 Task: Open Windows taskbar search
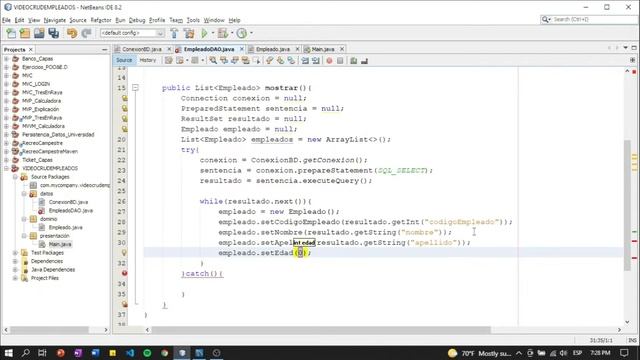coord(25,353)
